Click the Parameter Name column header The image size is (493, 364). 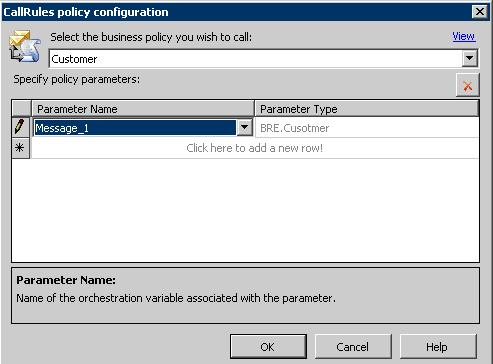[143, 109]
